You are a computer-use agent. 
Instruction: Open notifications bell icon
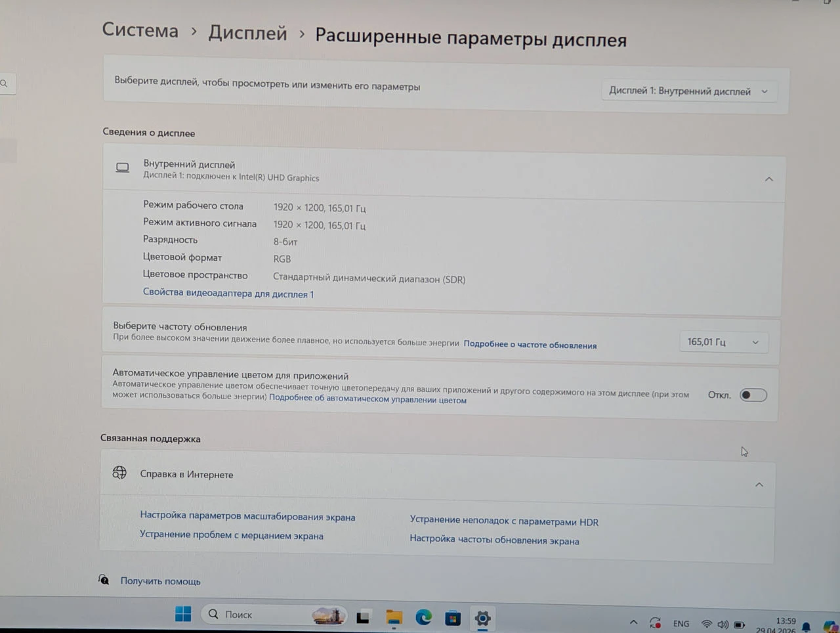pyautogui.click(x=806, y=626)
